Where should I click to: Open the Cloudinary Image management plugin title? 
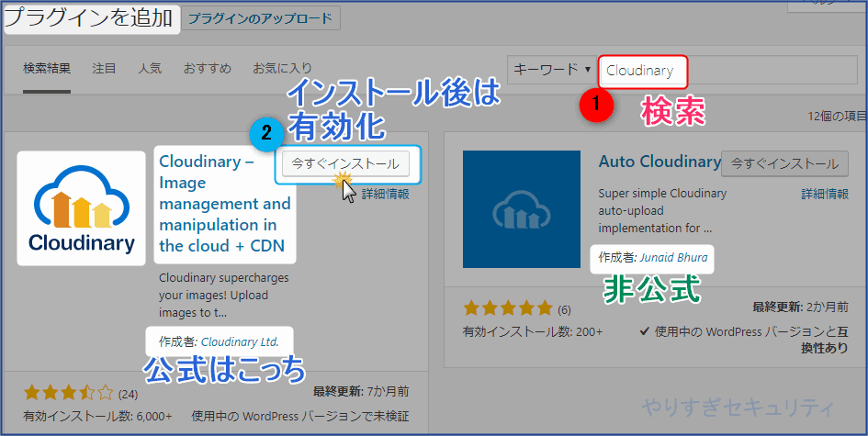point(225,204)
